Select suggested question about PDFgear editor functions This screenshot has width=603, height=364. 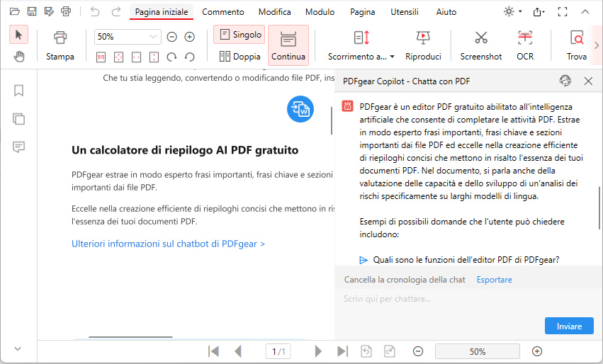point(466,260)
